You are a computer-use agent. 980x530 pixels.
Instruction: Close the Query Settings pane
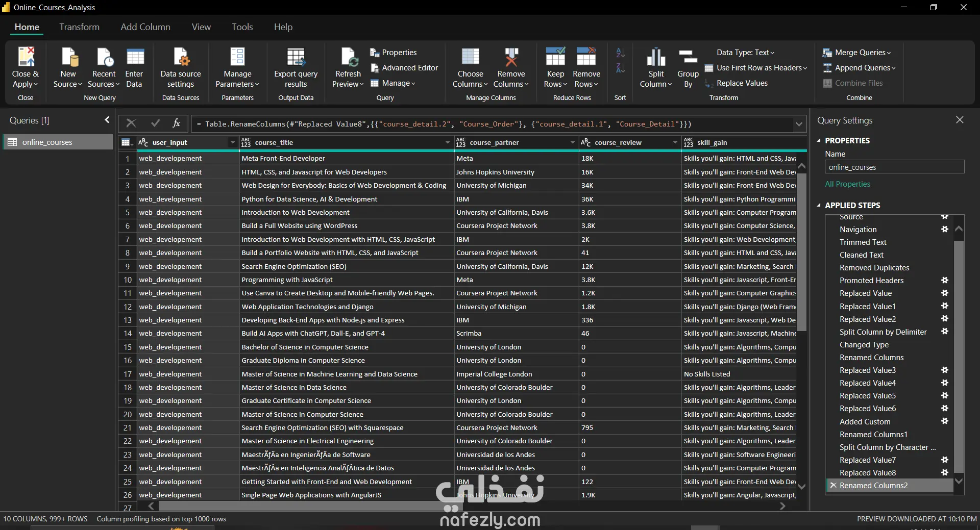tap(960, 120)
